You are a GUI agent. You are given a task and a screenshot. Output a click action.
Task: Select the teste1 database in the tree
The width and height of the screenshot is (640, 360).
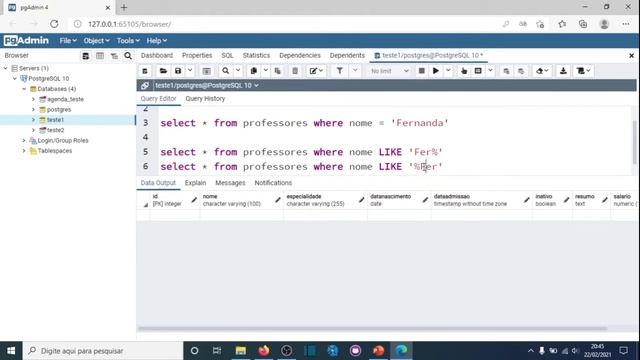[x=55, y=120]
